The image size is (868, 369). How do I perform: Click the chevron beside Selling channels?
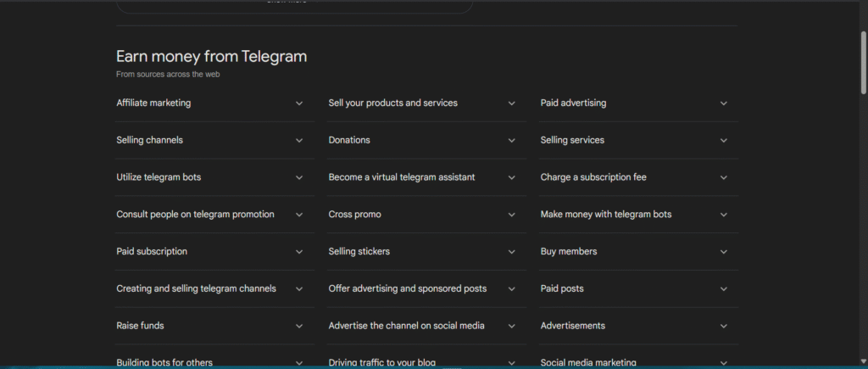299,141
